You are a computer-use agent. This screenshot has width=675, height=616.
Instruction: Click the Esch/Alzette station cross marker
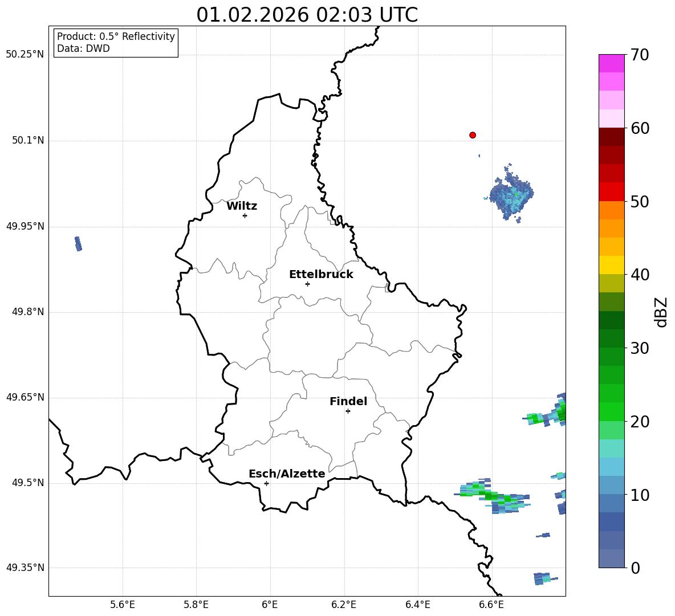pos(266,483)
